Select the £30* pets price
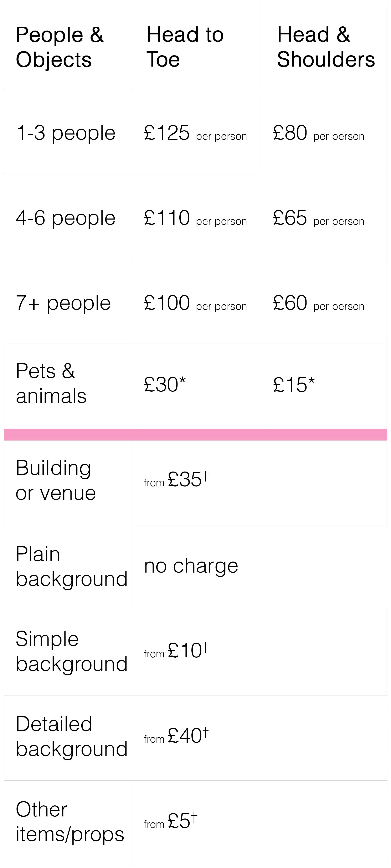This screenshot has width=391, height=868. (165, 384)
